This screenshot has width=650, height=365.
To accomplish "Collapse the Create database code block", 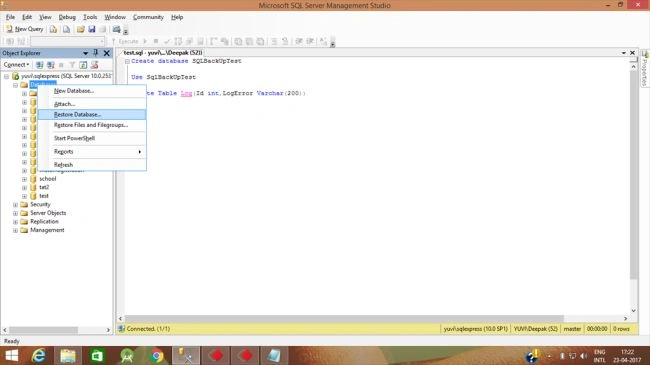I will click(x=127, y=61).
